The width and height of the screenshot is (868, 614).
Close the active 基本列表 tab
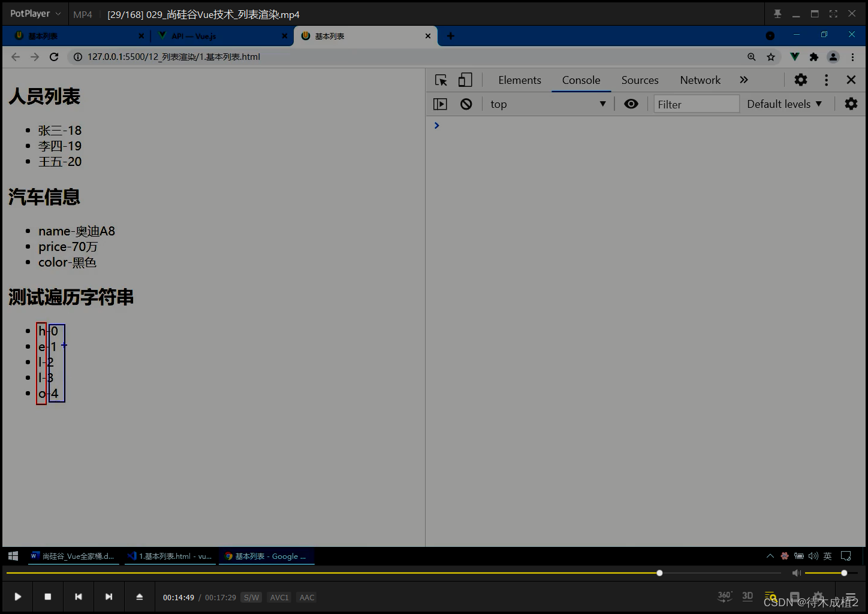tap(428, 36)
